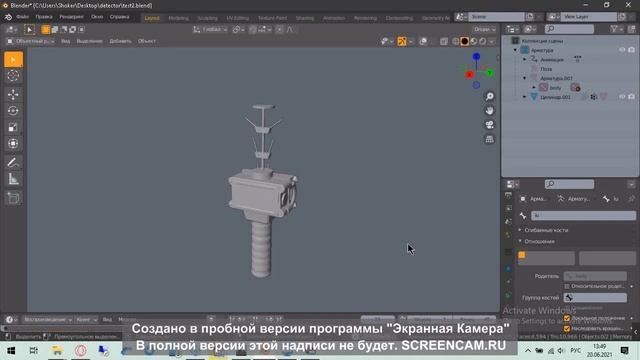Click the bone name field in properties

[583, 216]
